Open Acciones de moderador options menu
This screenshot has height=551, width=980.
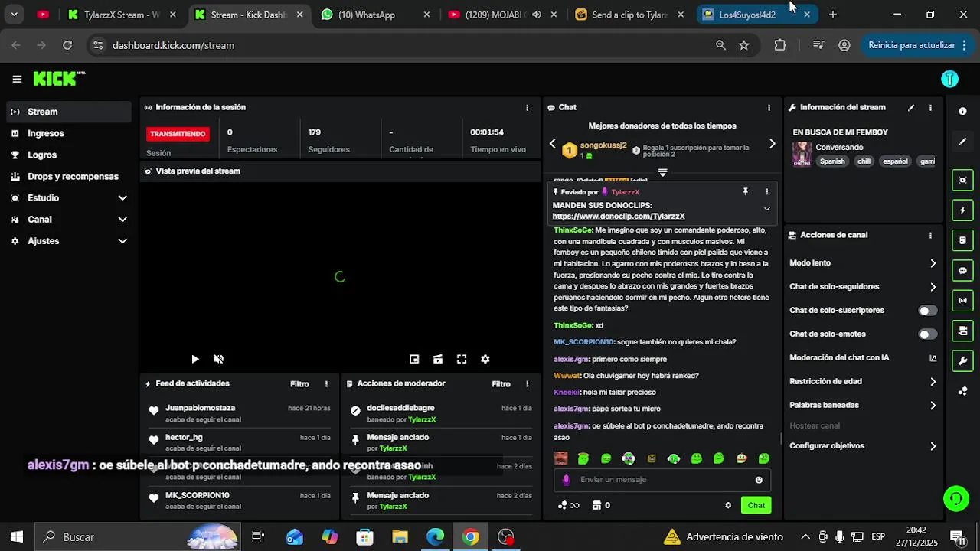(x=527, y=384)
